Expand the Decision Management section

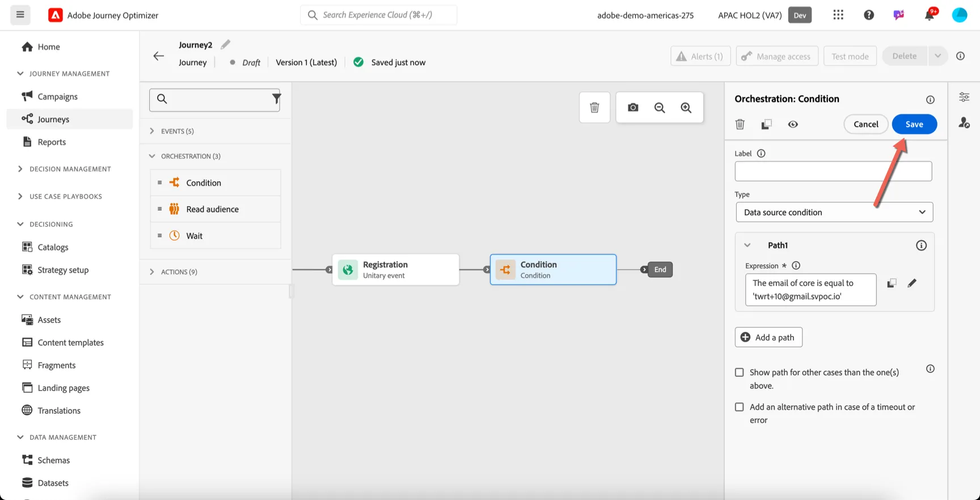click(20, 169)
